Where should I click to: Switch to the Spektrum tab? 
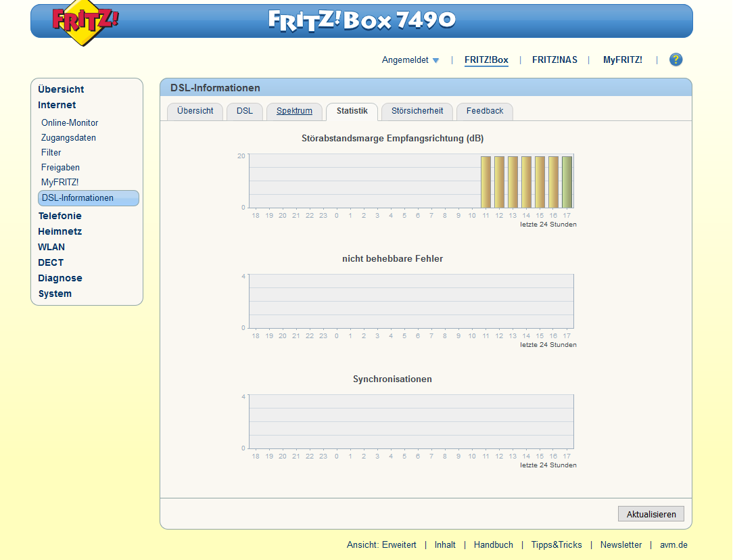[x=294, y=111]
